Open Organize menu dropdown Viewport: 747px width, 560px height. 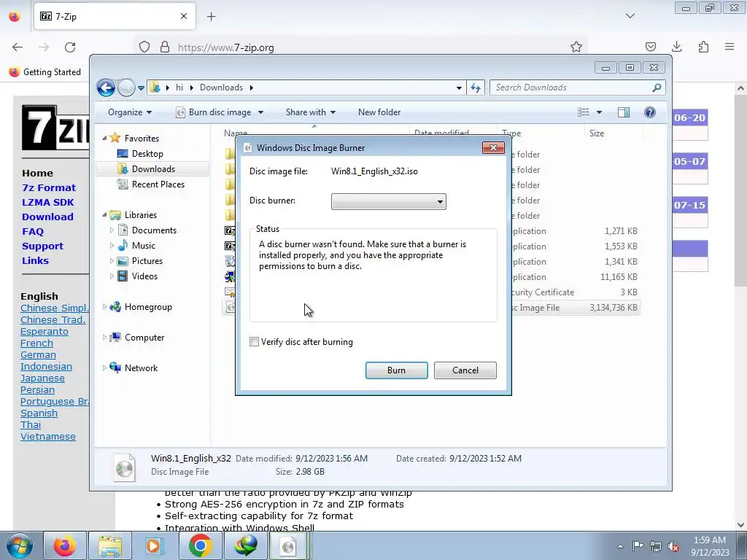130,112
